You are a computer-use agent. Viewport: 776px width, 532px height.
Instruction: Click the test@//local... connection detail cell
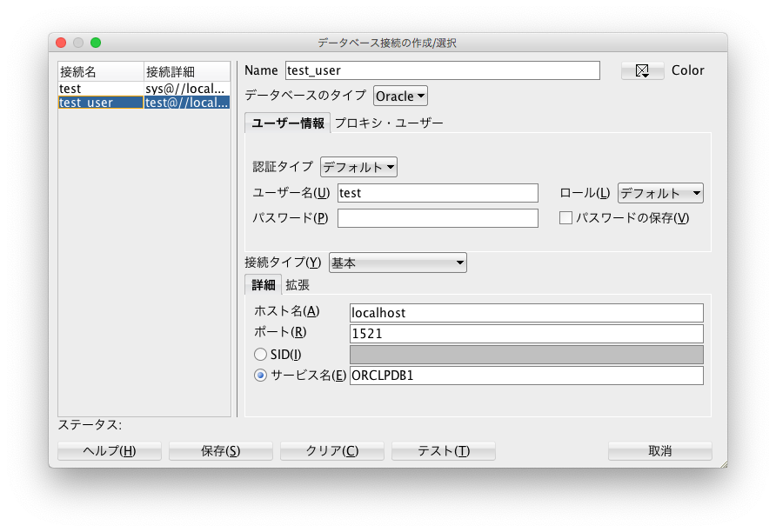tap(187, 103)
